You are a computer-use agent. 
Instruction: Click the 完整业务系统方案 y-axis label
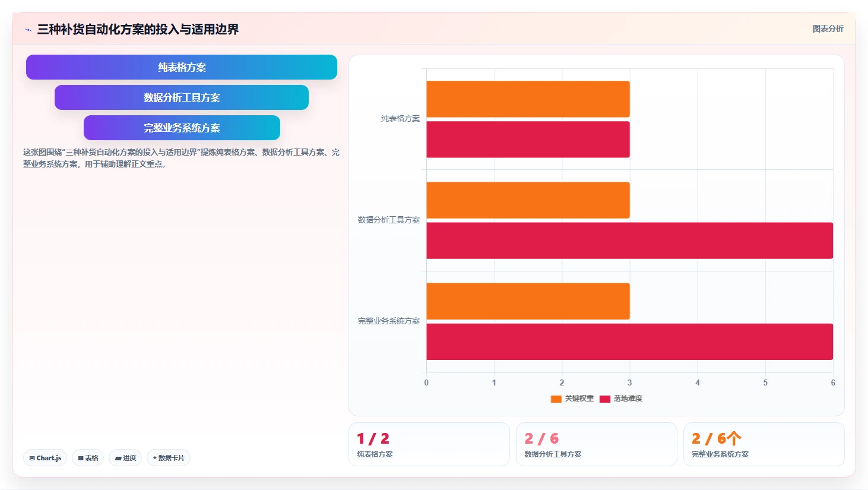click(x=388, y=321)
